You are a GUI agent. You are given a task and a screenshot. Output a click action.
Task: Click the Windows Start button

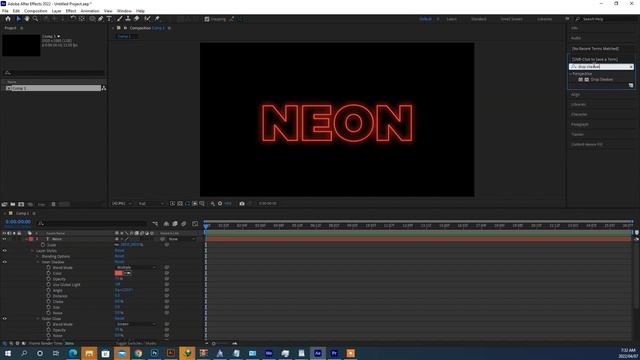[7, 353]
